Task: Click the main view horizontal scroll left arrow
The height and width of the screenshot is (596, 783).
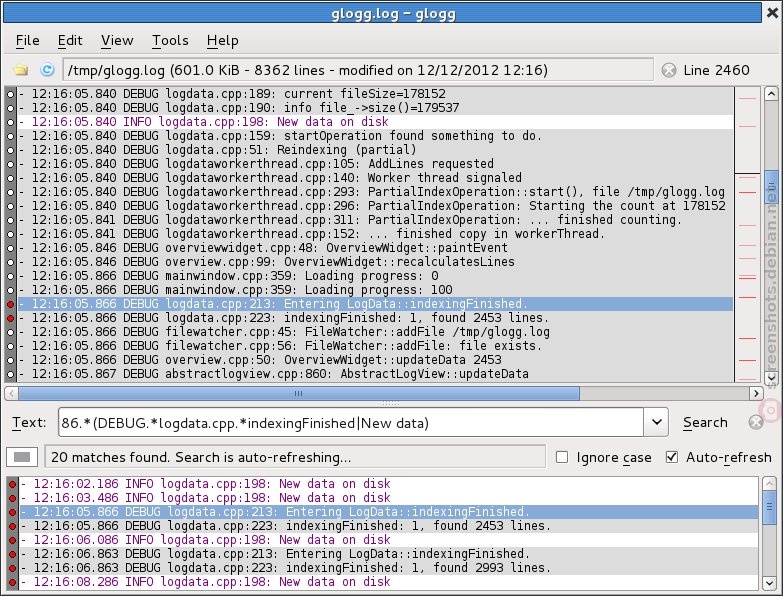Action: coord(11,393)
